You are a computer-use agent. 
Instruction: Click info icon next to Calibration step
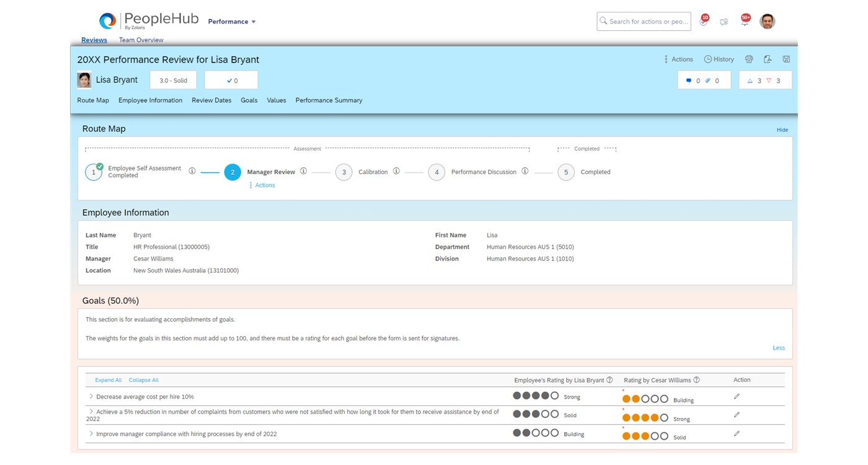(396, 172)
